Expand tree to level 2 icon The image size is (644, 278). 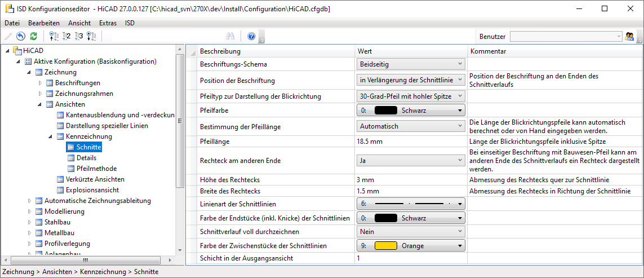[x=66, y=36]
